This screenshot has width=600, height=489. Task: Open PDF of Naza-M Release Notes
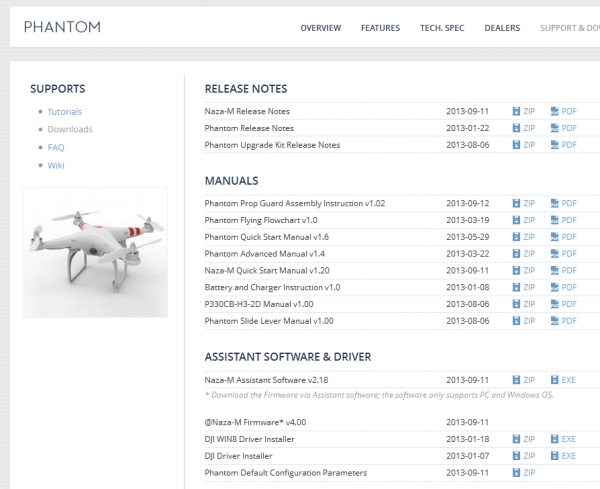(x=563, y=111)
